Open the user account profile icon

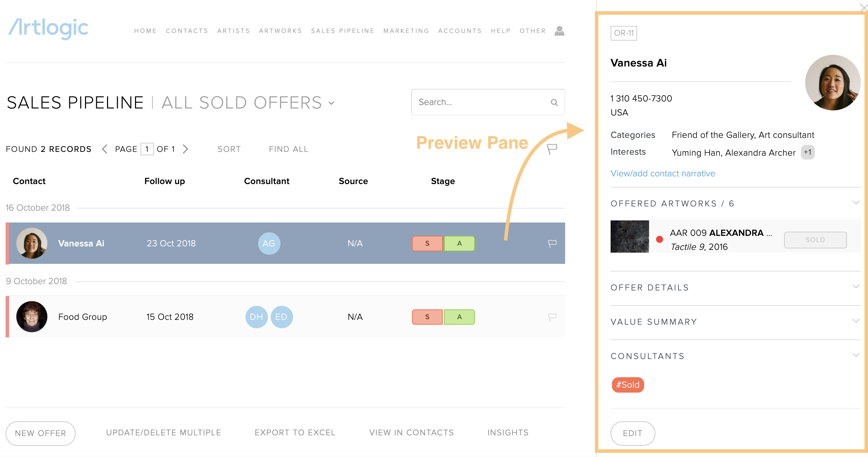click(x=560, y=31)
